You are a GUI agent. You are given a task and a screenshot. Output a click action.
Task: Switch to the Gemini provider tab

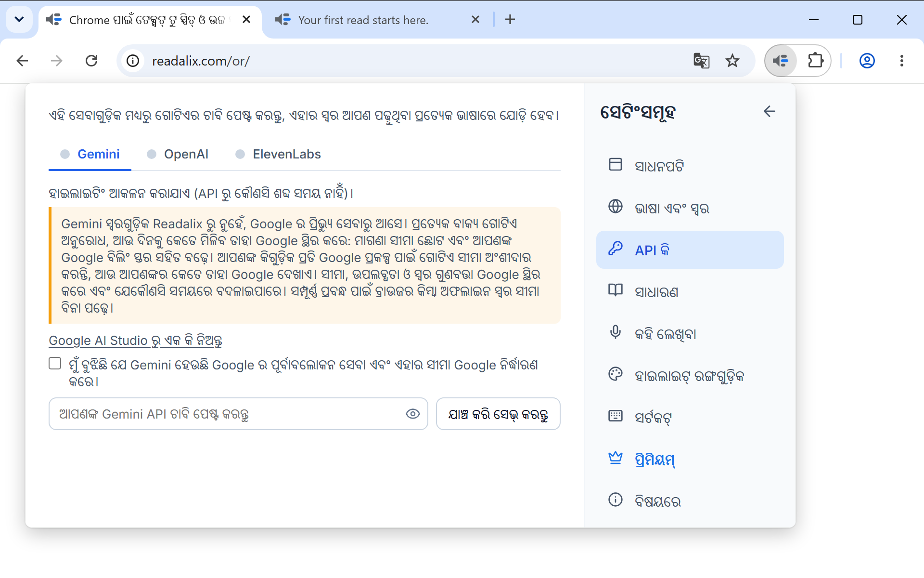pos(90,154)
